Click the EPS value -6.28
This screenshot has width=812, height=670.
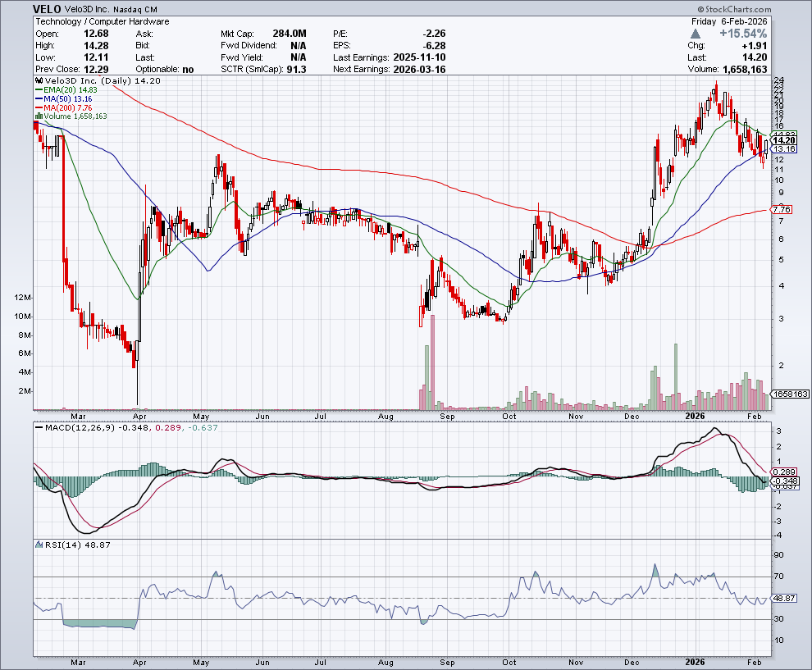434,46
